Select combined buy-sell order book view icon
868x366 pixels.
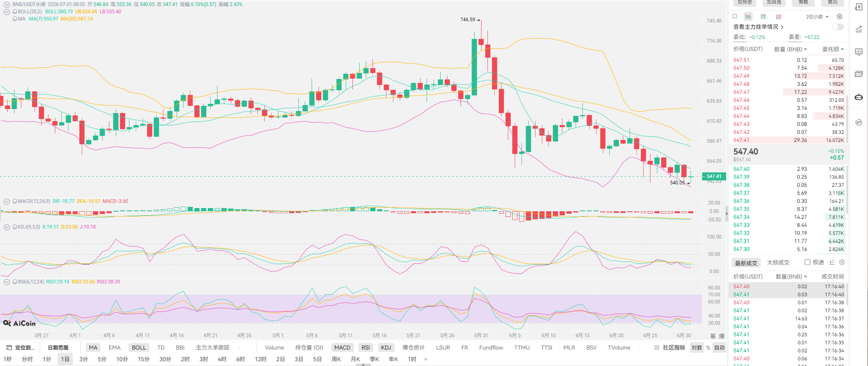pos(748,17)
